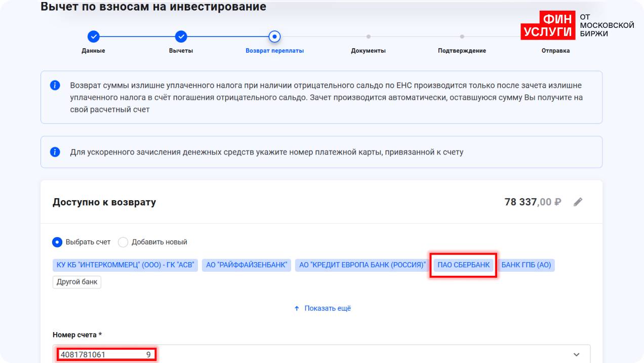Pick the 'Другой банк' button
The width and height of the screenshot is (644, 363).
click(x=77, y=282)
